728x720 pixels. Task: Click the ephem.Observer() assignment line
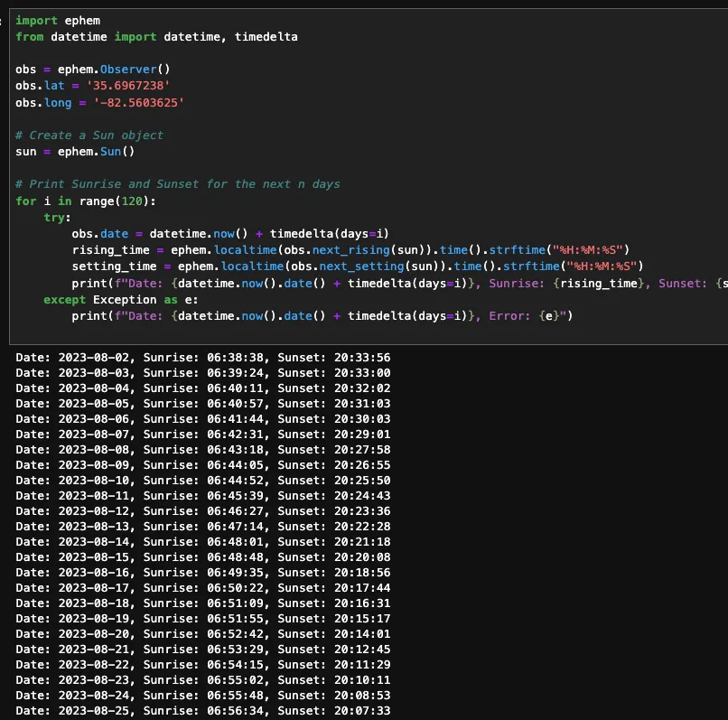coord(92,69)
